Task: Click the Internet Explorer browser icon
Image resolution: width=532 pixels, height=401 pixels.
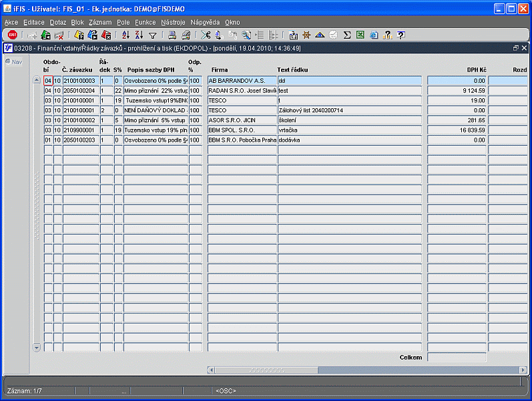Action: coord(374,35)
